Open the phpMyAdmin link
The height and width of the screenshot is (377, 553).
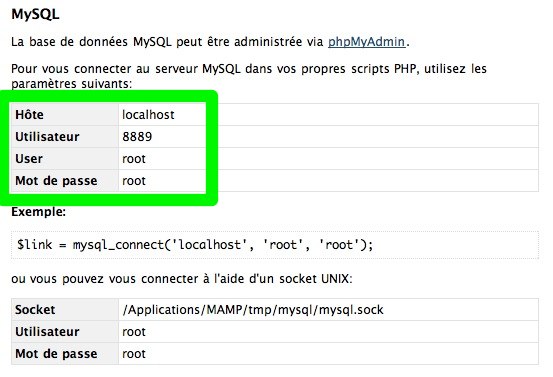366,42
